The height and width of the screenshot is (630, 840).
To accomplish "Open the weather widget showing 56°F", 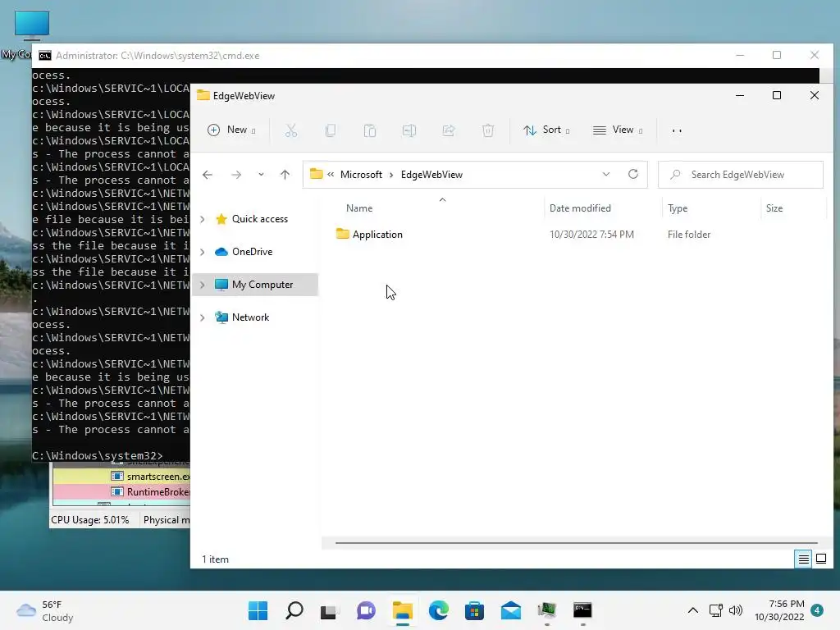I will (x=44, y=610).
